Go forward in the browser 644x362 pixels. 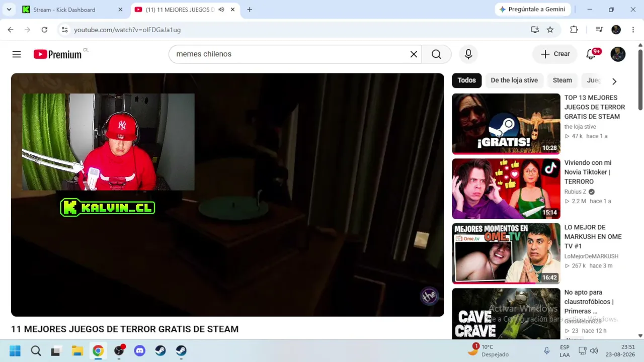[28, 30]
